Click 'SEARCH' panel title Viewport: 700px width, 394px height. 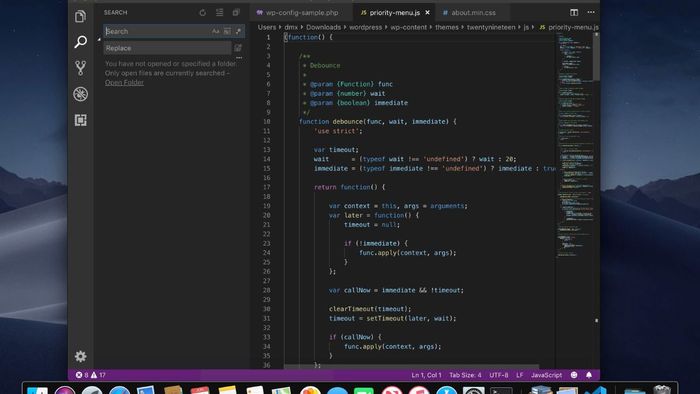116,12
